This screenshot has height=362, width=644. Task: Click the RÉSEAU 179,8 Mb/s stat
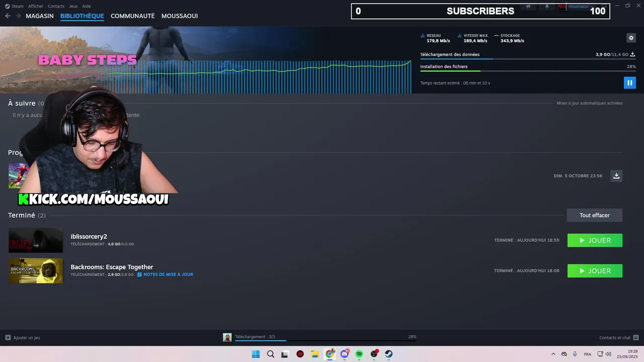pyautogui.click(x=435, y=38)
